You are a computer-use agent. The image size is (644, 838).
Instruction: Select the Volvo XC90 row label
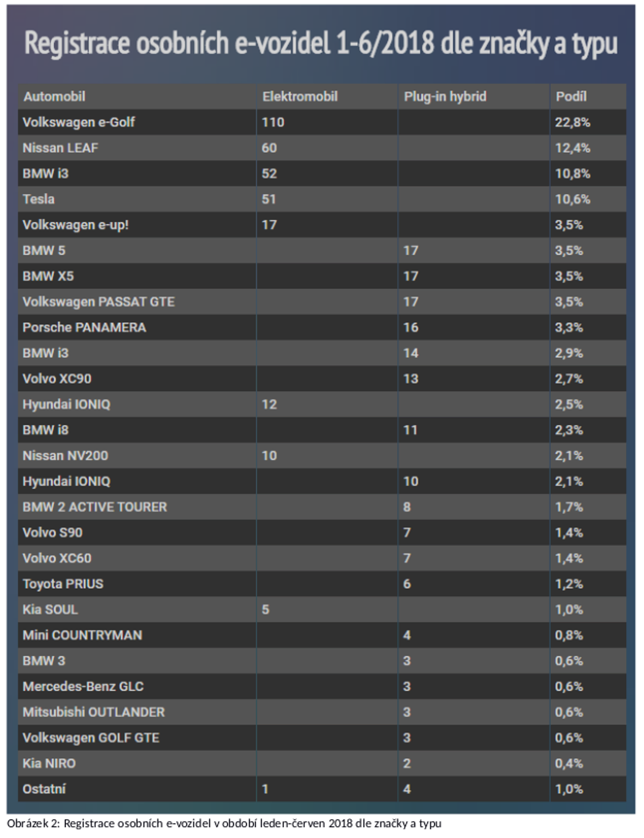click(57, 379)
